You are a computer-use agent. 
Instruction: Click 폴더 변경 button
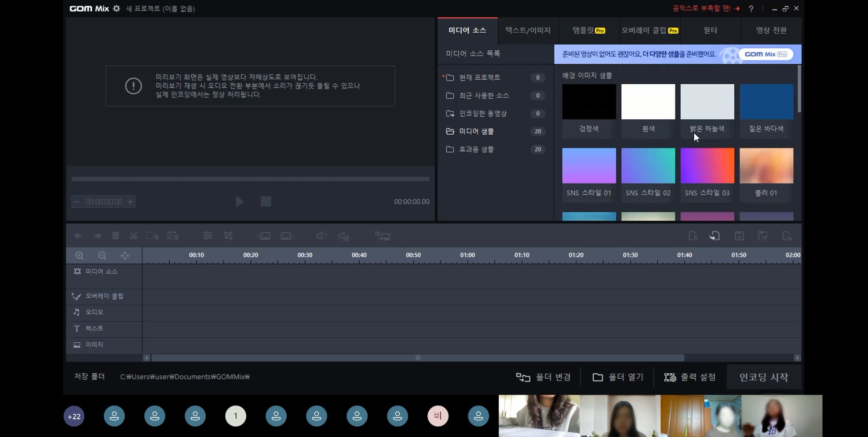point(543,377)
